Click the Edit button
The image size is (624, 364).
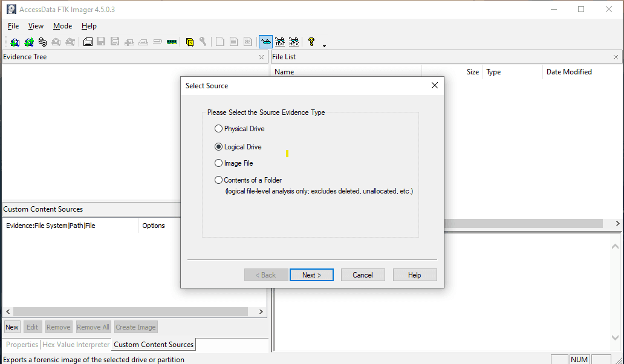pos(32,327)
